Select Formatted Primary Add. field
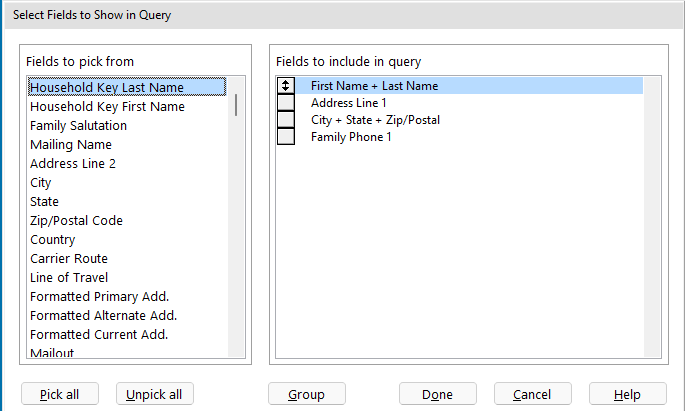The height and width of the screenshot is (411, 685). 99,296
